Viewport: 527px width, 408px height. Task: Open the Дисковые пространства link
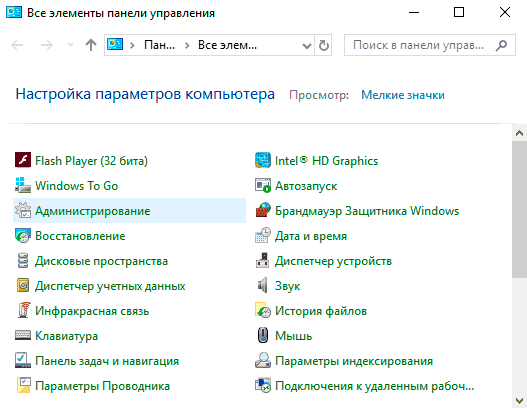point(102,261)
